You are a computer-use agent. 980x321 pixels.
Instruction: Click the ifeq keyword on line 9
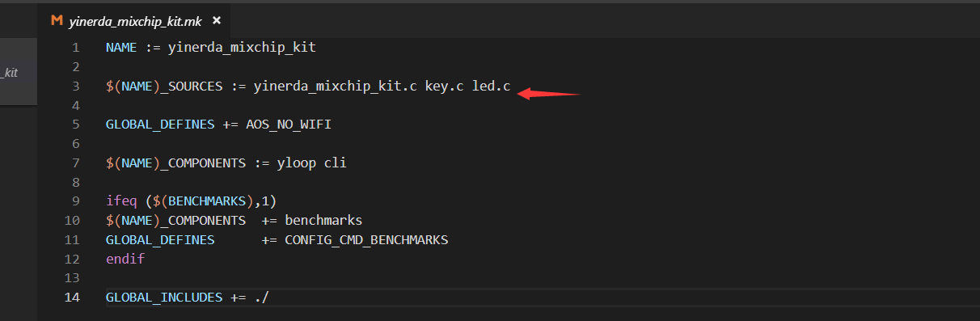pos(121,201)
